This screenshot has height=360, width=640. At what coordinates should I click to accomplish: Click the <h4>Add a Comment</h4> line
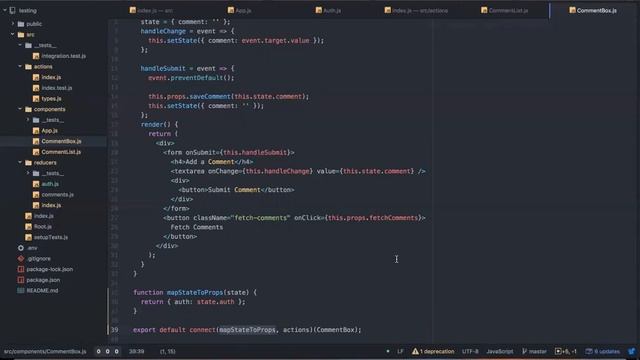coord(212,162)
